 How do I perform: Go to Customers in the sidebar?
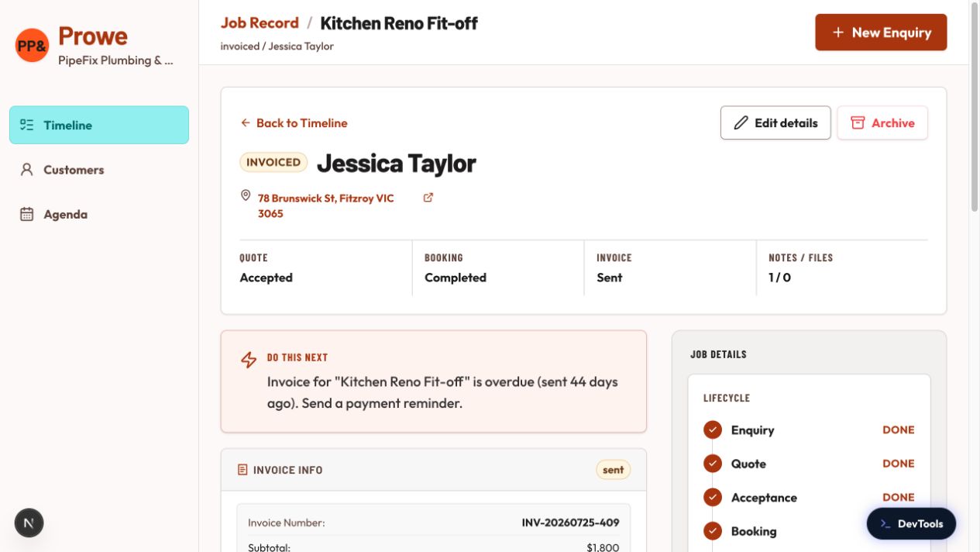99,170
